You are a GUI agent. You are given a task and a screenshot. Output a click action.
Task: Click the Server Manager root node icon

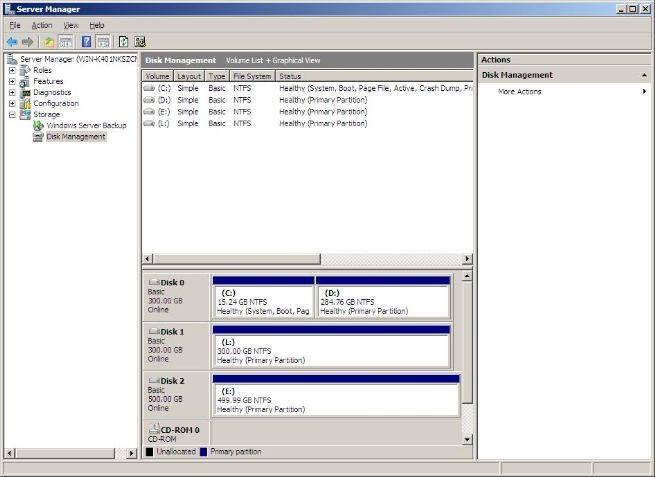point(12,59)
